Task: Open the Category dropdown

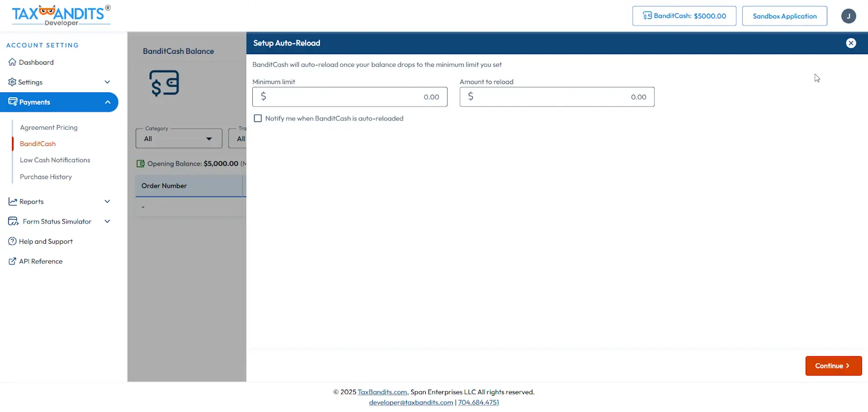Action: pos(178,139)
